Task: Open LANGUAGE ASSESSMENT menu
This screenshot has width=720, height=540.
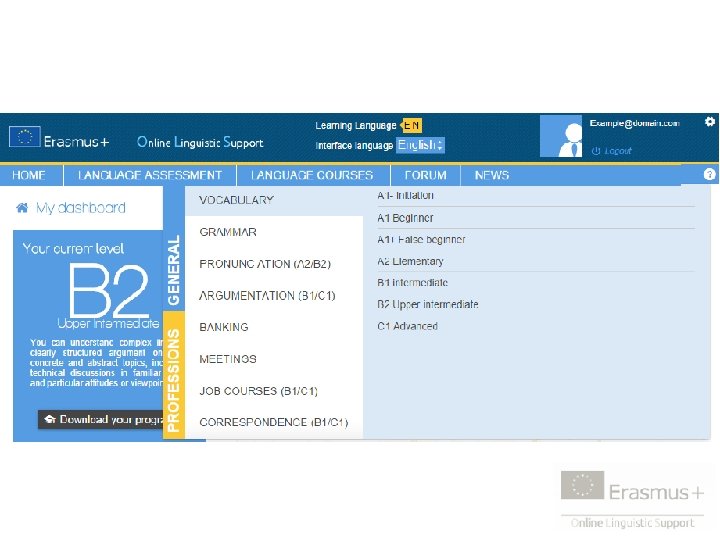Action: (x=150, y=175)
